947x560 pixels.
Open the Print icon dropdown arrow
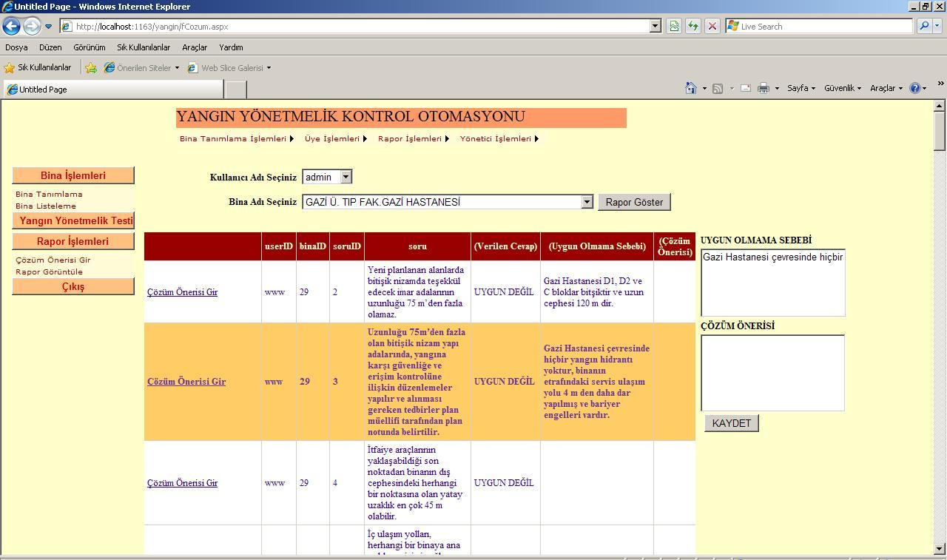777,89
